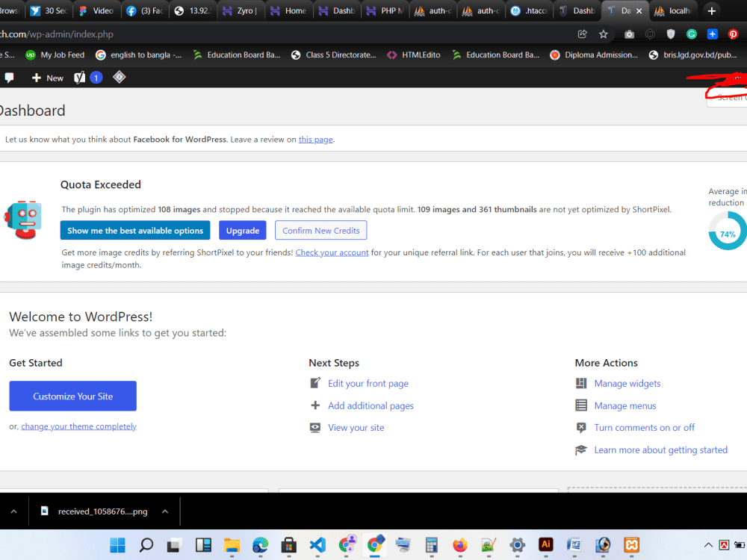Open Task View from the taskbar

(x=174, y=545)
